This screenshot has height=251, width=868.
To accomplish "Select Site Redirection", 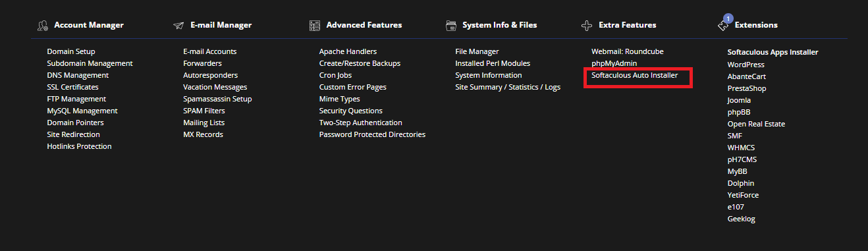I will click(x=73, y=134).
